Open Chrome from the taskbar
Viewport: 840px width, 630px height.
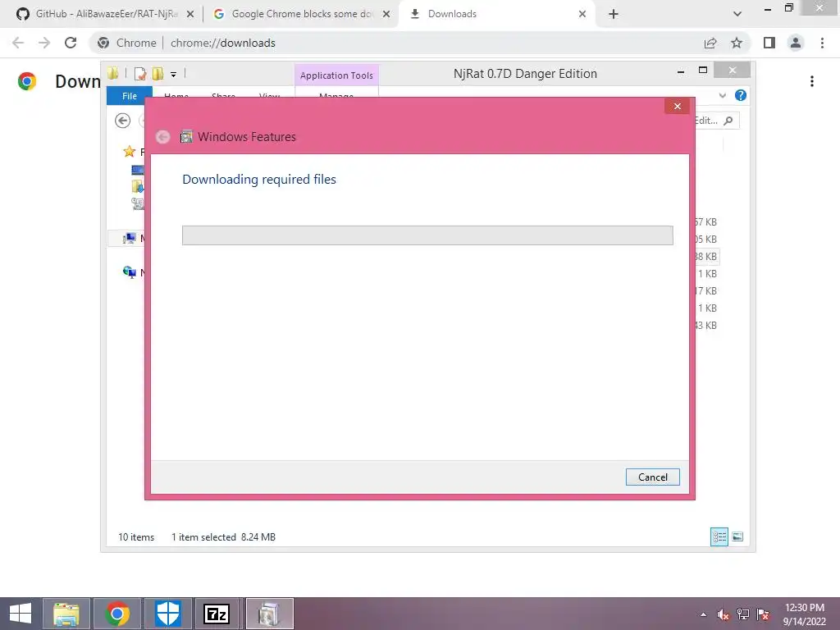click(x=117, y=614)
